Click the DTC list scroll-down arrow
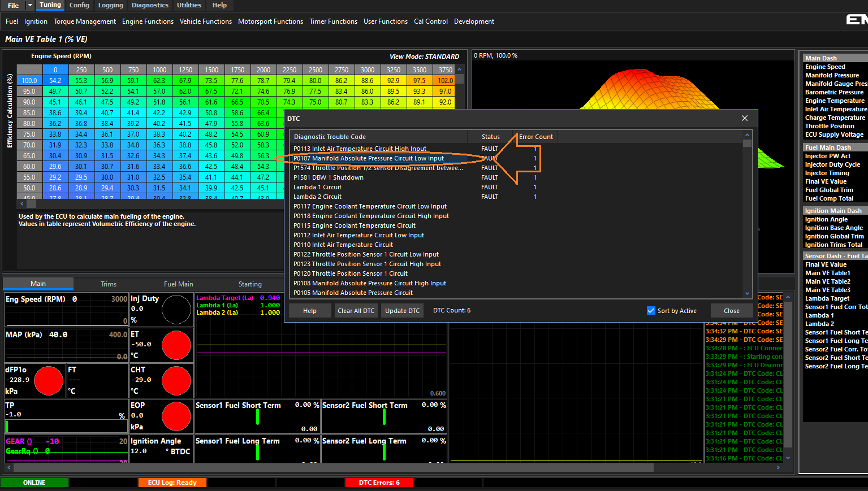 pyautogui.click(x=747, y=293)
